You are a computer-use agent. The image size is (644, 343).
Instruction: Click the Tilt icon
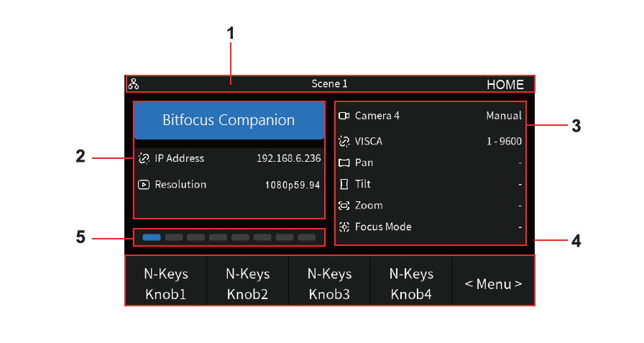coord(344,184)
